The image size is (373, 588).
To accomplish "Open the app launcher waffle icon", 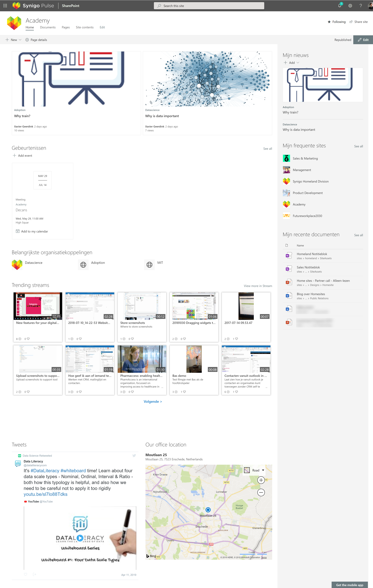I will coord(5,6).
